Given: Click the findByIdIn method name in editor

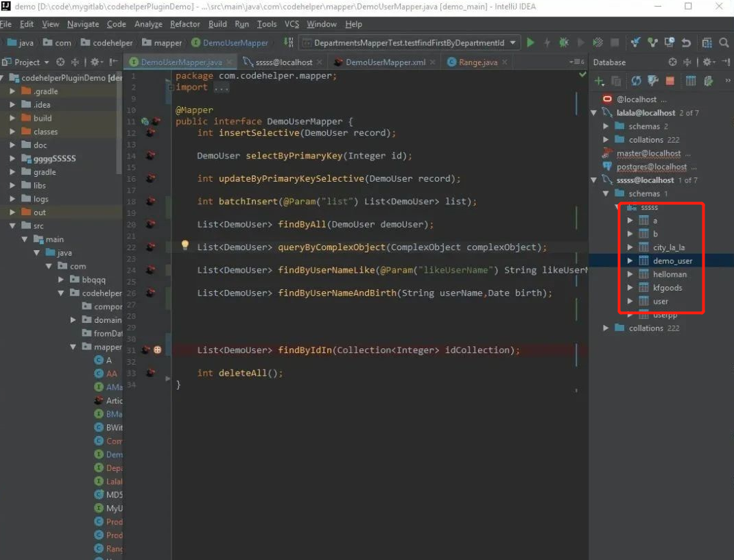Looking at the screenshot, I should 304,350.
